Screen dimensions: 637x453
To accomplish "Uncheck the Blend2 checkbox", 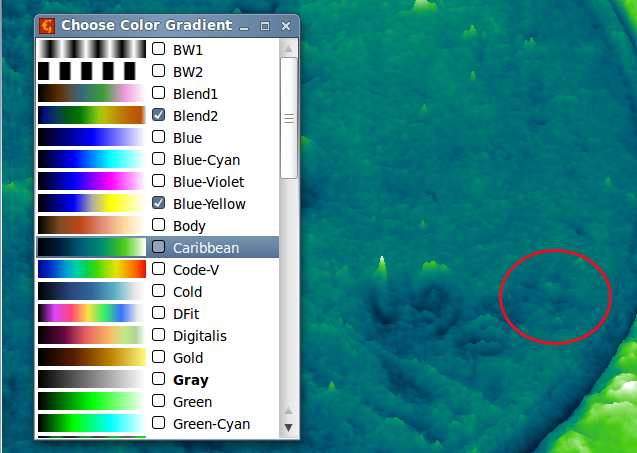I will tap(158, 115).
